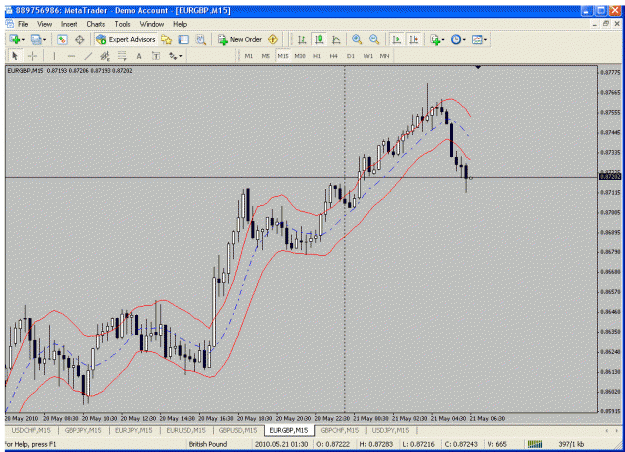The image size is (625, 452).
Task: Open the Indicators list icon
Action: click(435, 39)
